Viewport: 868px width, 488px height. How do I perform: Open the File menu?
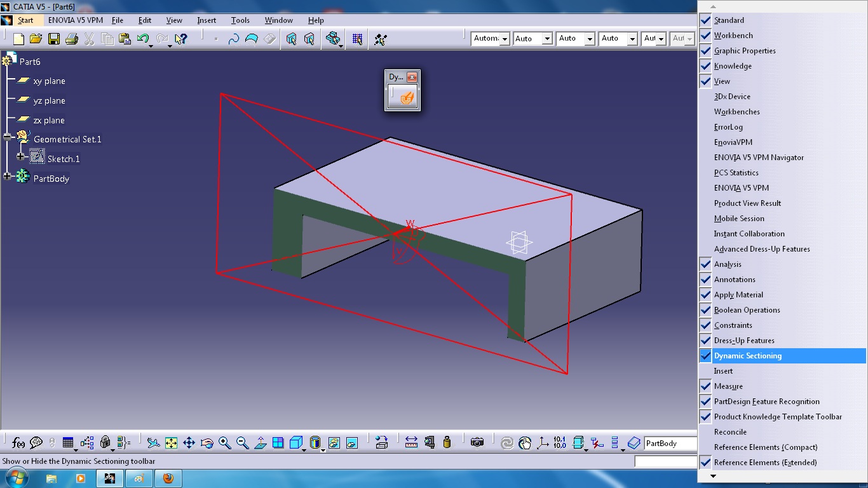(x=118, y=20)
